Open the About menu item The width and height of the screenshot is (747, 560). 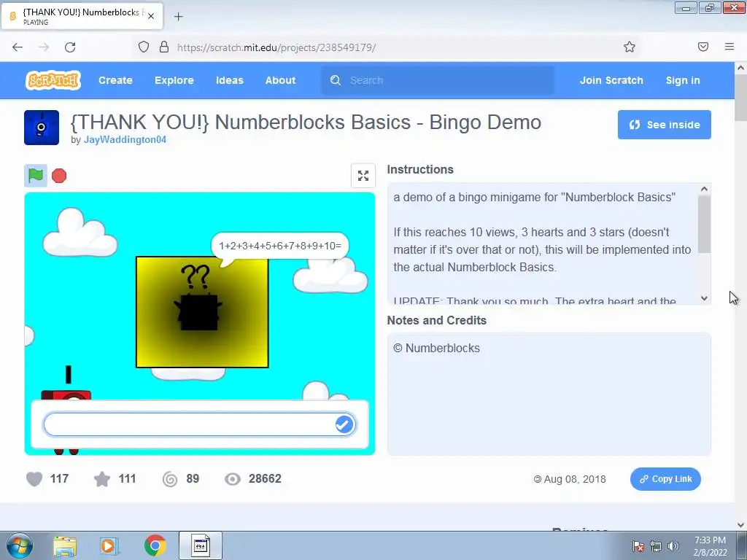coord(281,80)
